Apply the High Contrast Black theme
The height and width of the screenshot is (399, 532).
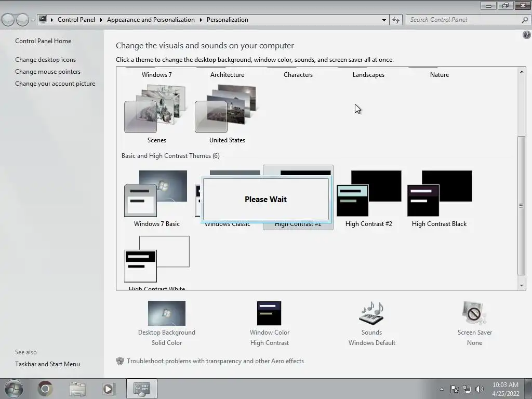pyautogui.click(x=440, y=193)
